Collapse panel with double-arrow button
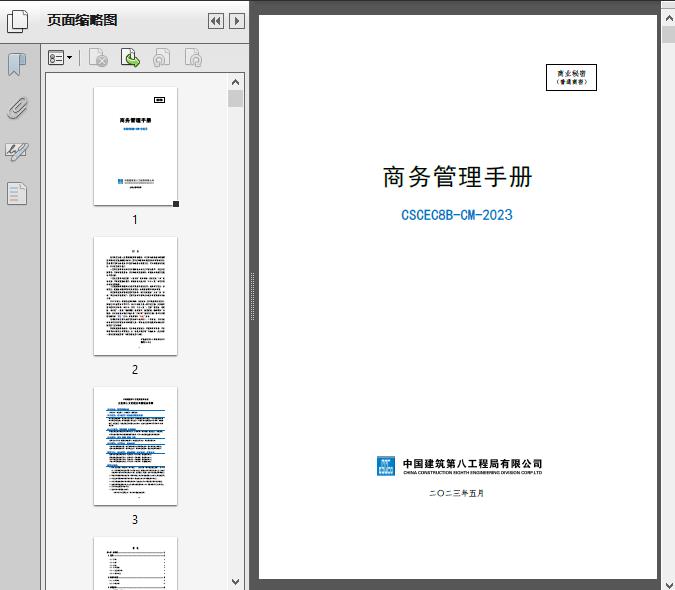The height and width of the screenshot is (590, 675). (x=216, y=21)
